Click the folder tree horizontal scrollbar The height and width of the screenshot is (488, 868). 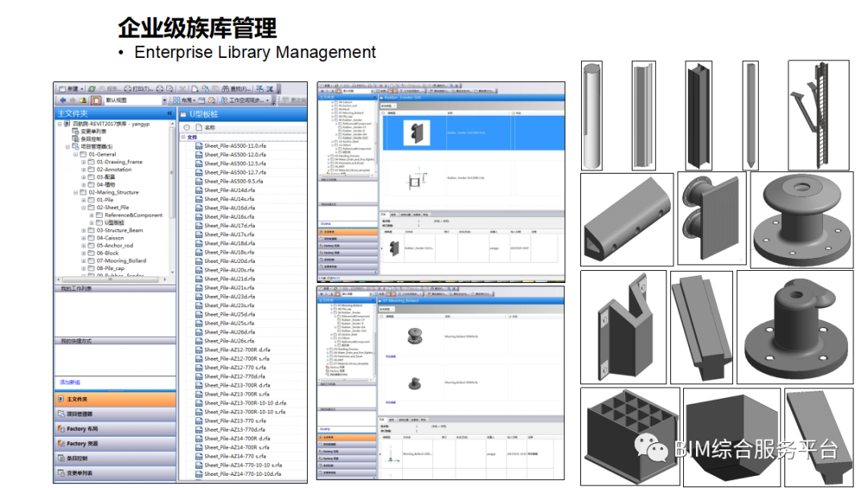point(111,280)
